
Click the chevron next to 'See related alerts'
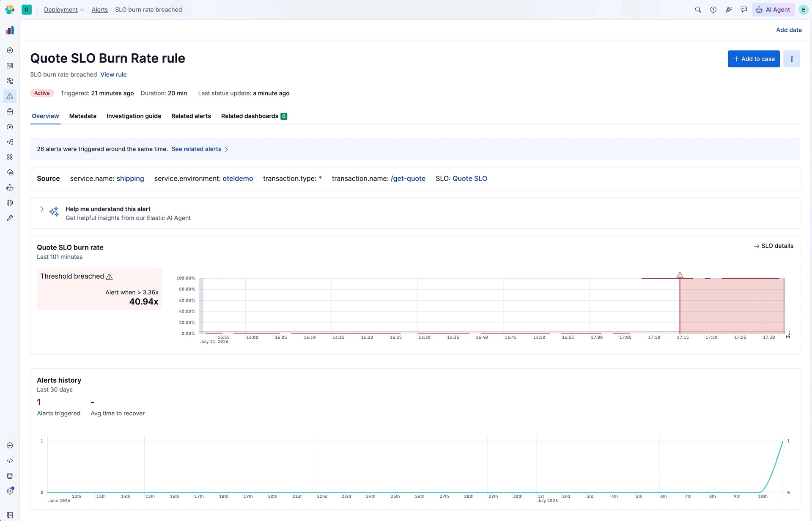[226, 149]
